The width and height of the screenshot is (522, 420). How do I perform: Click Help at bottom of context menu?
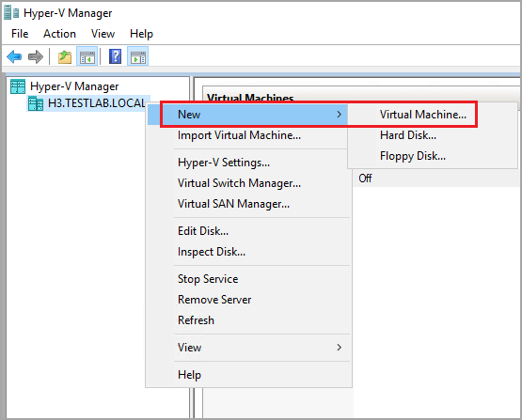pos(189,375)
